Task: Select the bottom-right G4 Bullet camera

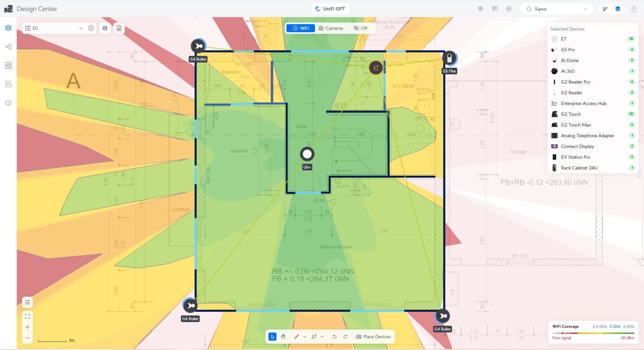Action: (x=442, y=316)
